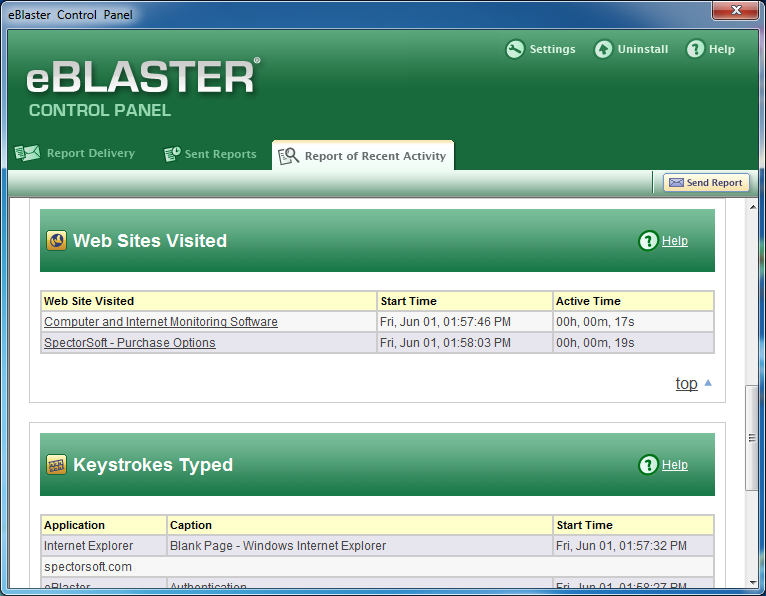
Task: Click help icon in Web Sites Visited header
Action: [648, 241]
